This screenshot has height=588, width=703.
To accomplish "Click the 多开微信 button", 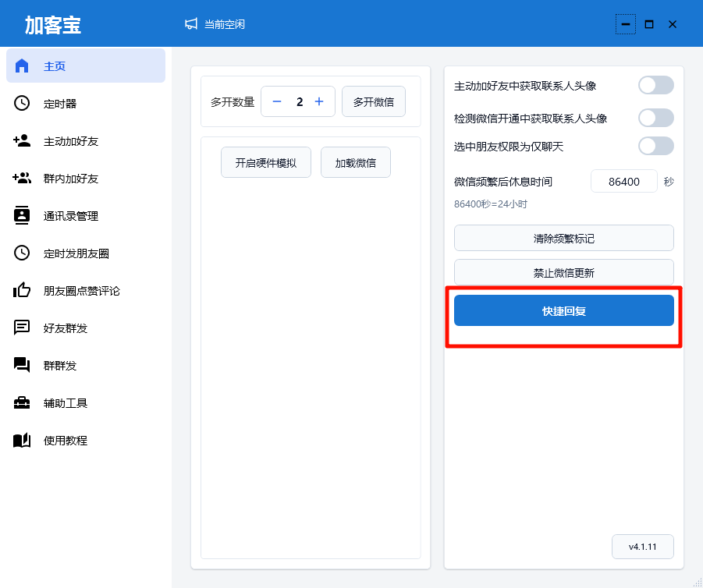I will pyautogui.click(x=374, y=101).
